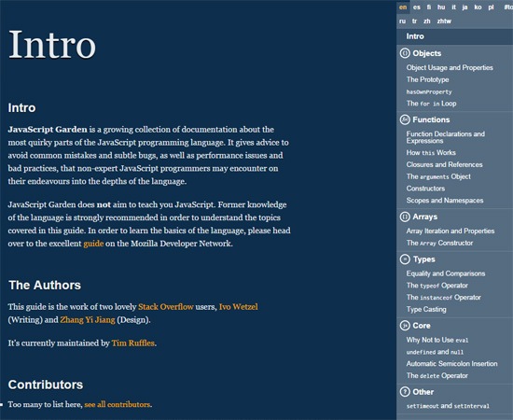Switch language to 'pl'
The image size is (513, 420).
point(491,7)
